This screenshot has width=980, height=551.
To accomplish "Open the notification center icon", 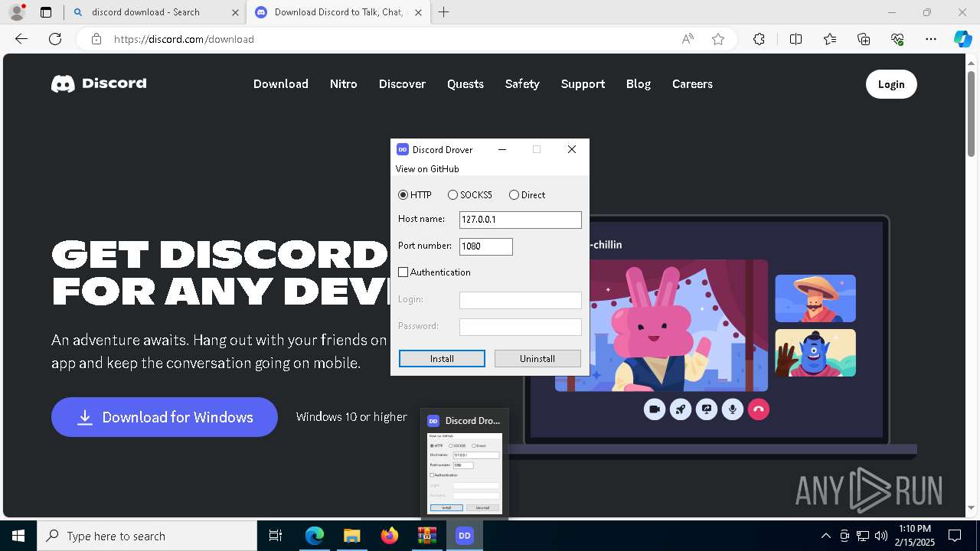I will coord(955,536).
